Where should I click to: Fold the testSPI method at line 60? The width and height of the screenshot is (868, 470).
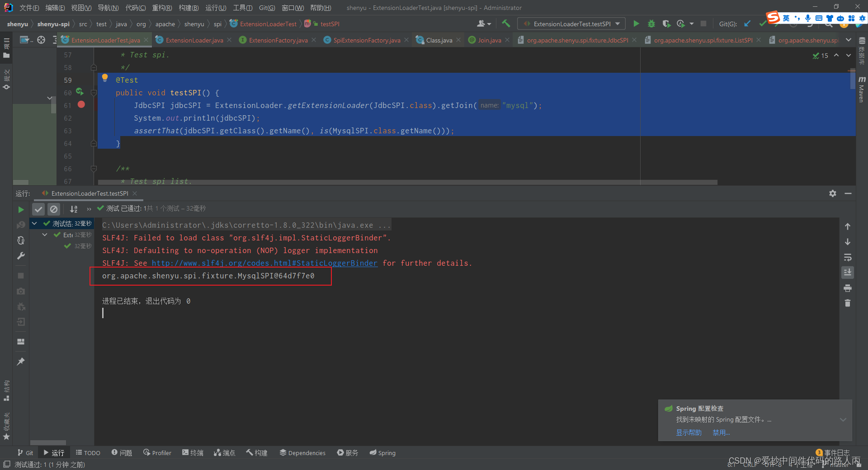pos(94,93)
